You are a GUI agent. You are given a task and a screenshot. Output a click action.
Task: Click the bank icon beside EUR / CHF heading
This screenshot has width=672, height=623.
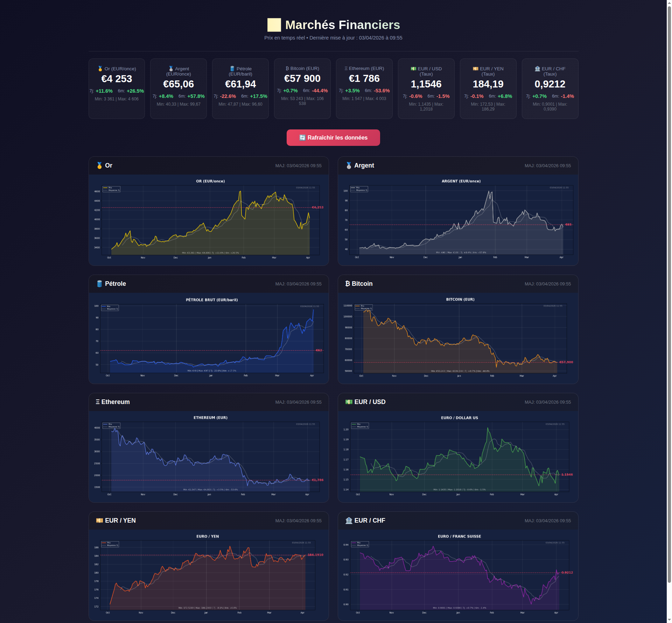click(x=349, y=521)
